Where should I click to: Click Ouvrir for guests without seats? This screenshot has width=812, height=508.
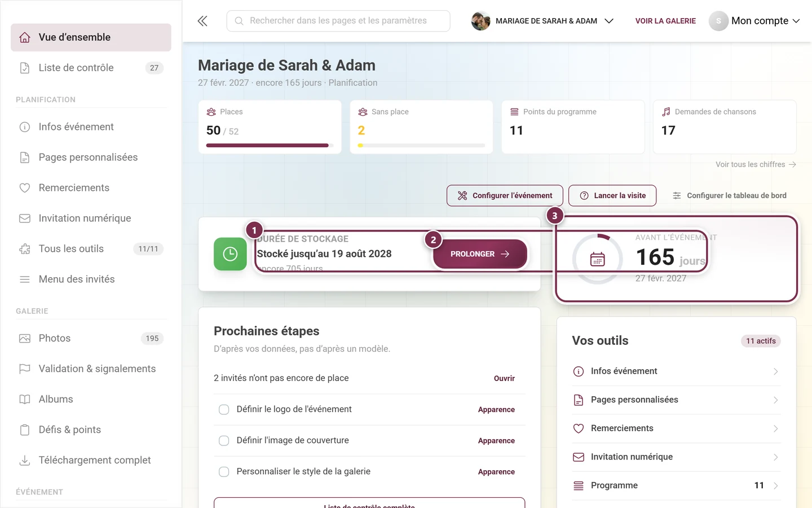(504, 379)
